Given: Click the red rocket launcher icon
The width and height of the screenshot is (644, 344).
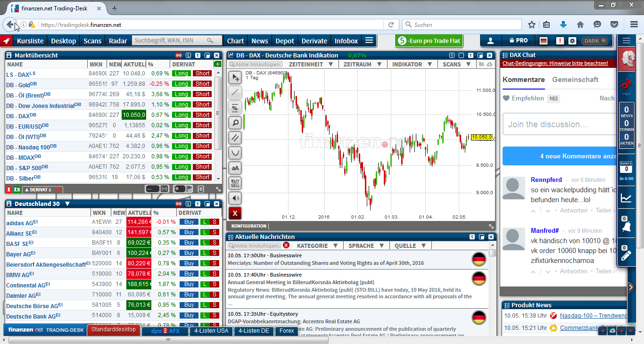Looking at the screenshot, I should [7, 41].
